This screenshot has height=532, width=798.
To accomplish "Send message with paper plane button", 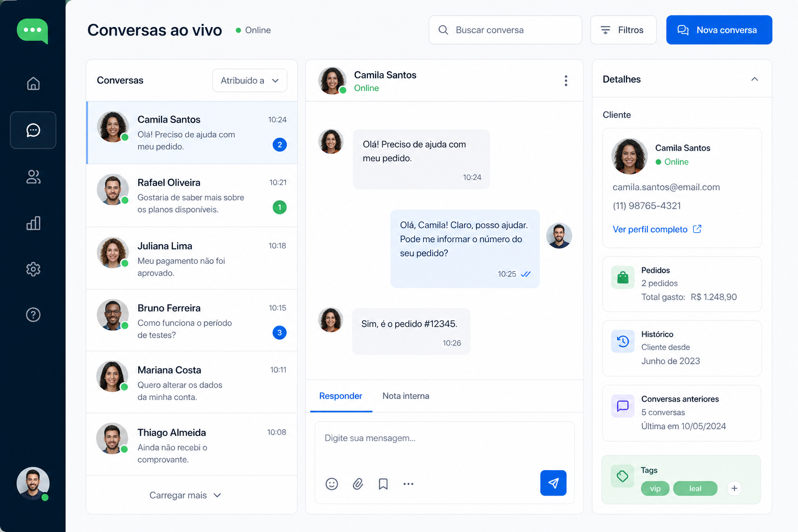I will click(x=553, y=483).
